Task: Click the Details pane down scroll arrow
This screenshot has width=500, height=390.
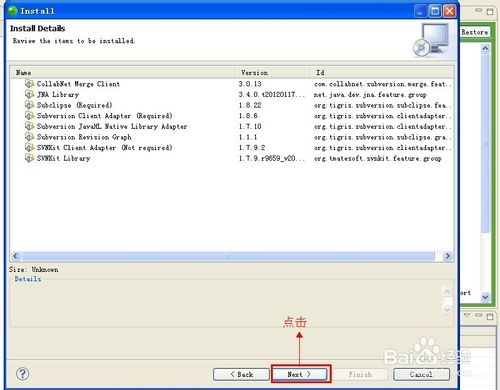Action: click(x=447, y=309)
